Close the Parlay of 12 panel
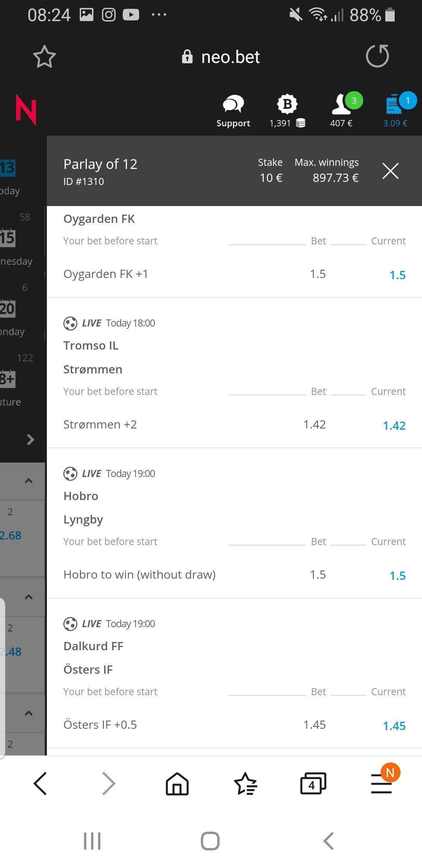The width and height of the screenshot is (422, 868). (390, 171)
